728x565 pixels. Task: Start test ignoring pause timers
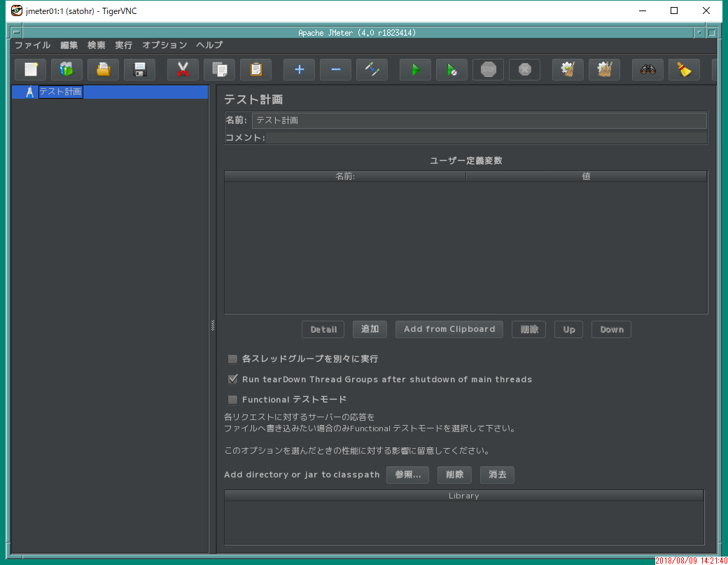click(451, 69)
